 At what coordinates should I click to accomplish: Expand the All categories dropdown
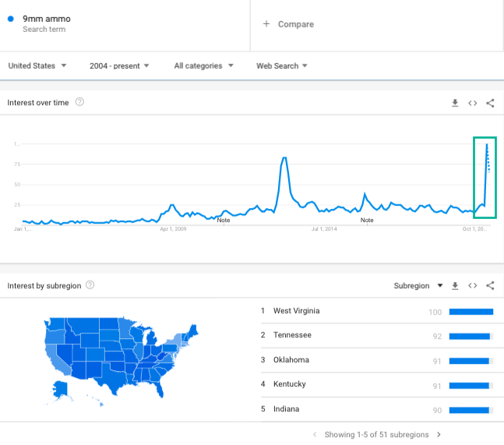[x=203, y=65]
